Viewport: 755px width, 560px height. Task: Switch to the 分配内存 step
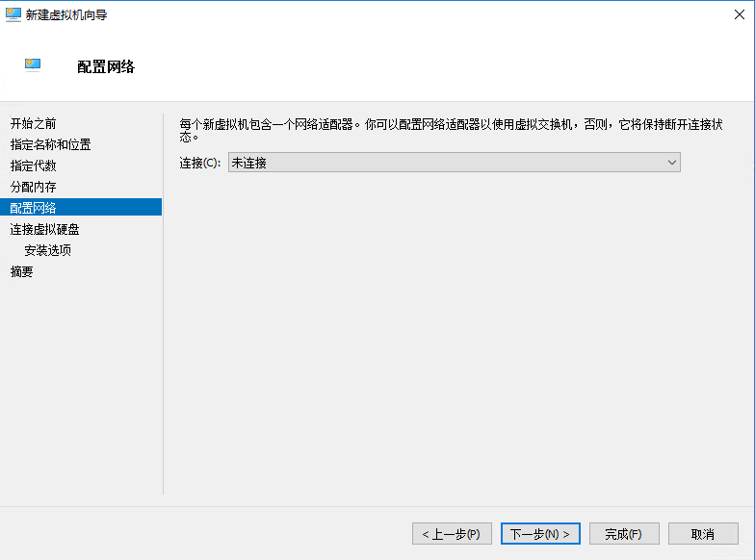[33, 187]
